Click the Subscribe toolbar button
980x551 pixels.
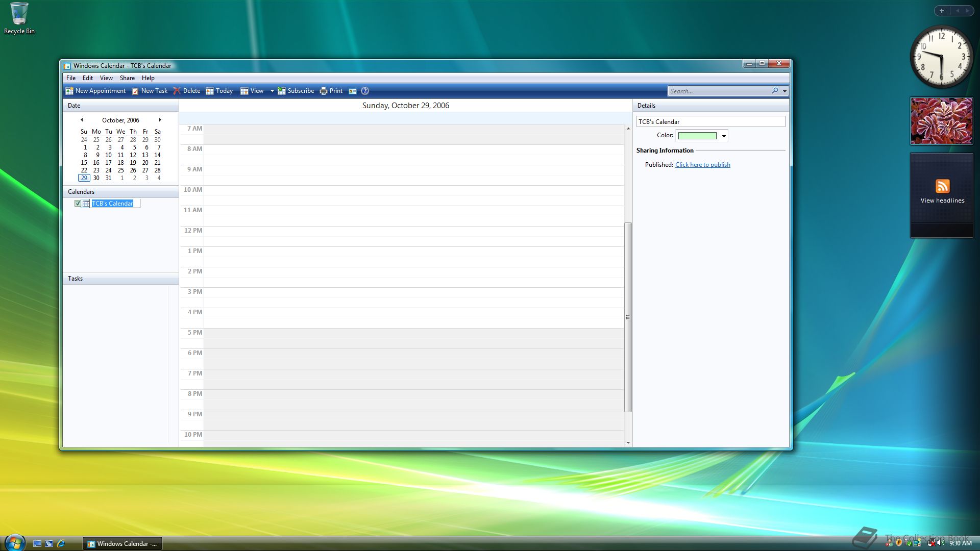tap(296, 91)
